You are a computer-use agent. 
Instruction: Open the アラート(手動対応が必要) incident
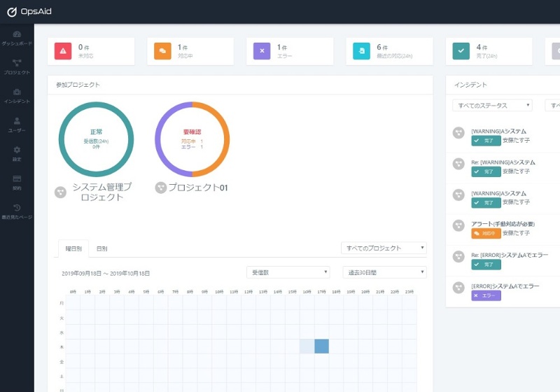[503, 224]
